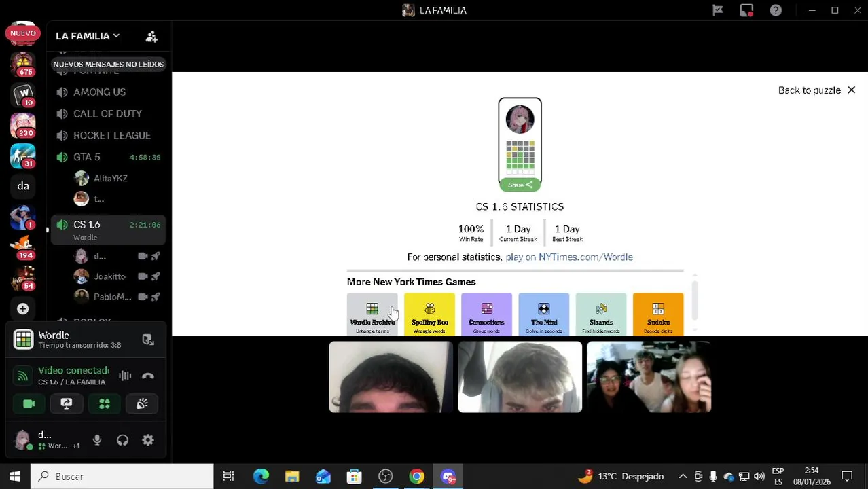
Task: Open the activities launcher button
Action: [x=105, y=403]
